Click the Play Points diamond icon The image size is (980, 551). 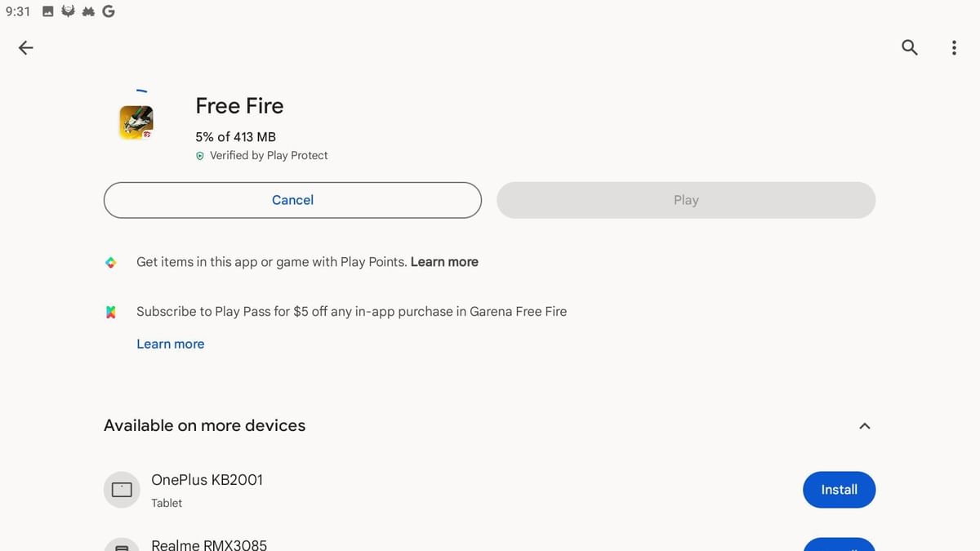(x=112, y=262)
